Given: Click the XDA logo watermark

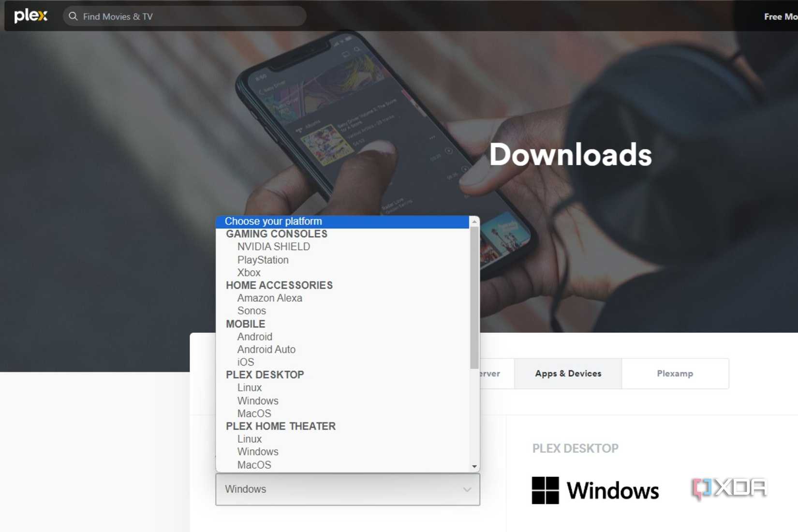Looking at the screenshot, I should tap(729, 488).
